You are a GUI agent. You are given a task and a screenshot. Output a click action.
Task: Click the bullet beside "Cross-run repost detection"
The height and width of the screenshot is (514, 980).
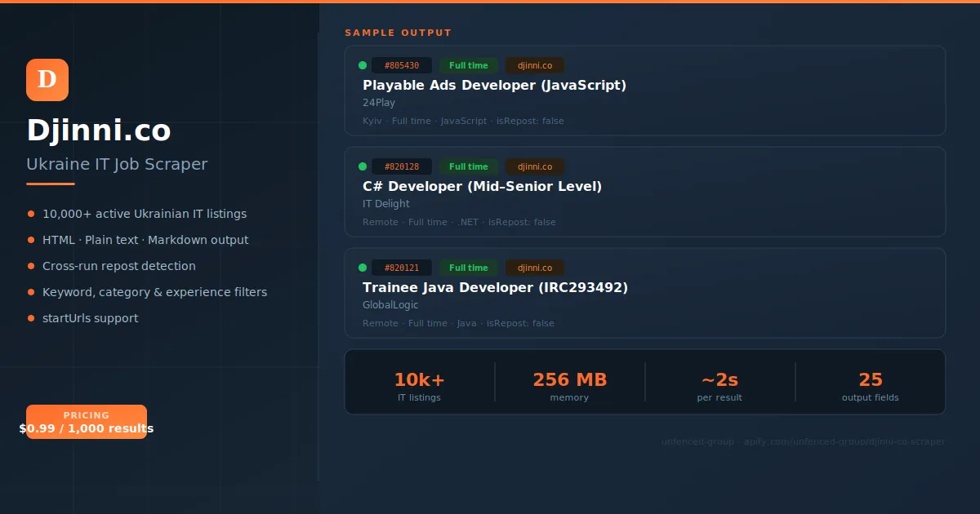click(31, 266)
